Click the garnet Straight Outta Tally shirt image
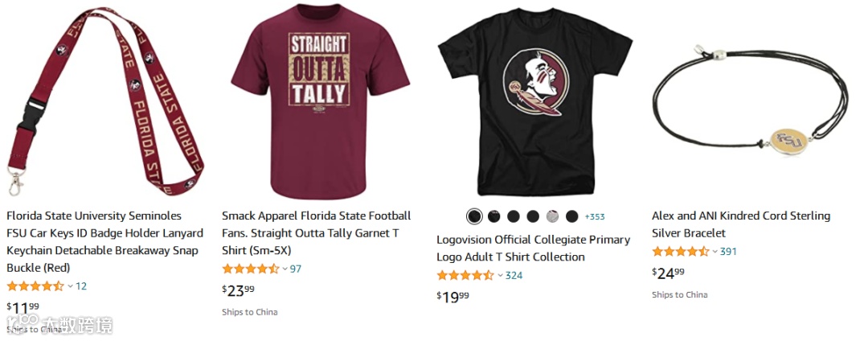Viewport: 868px width, 341px height. pos(317,101)
